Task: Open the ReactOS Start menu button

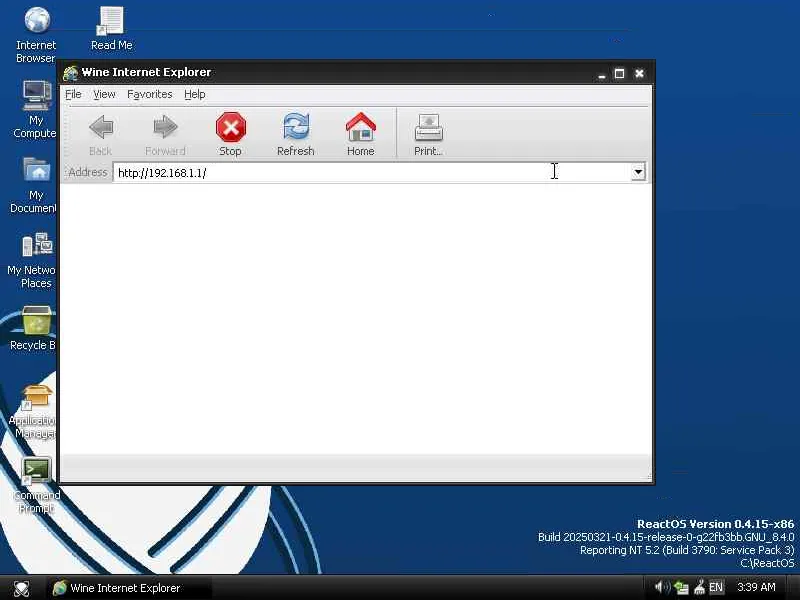Action: tap(21, 588)
